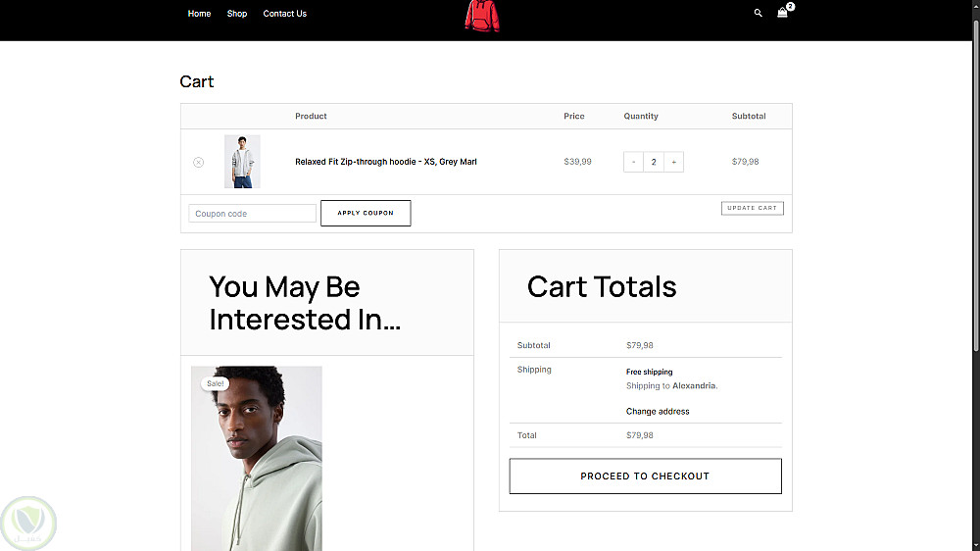980x551 pixels.
Task: Increase quantity with the plus button
Action: tap(673, 162)
